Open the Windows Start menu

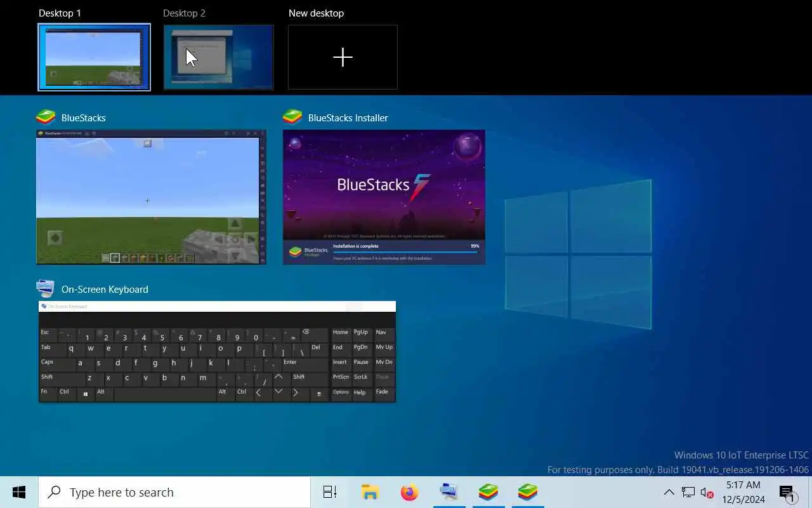[19, 492]
